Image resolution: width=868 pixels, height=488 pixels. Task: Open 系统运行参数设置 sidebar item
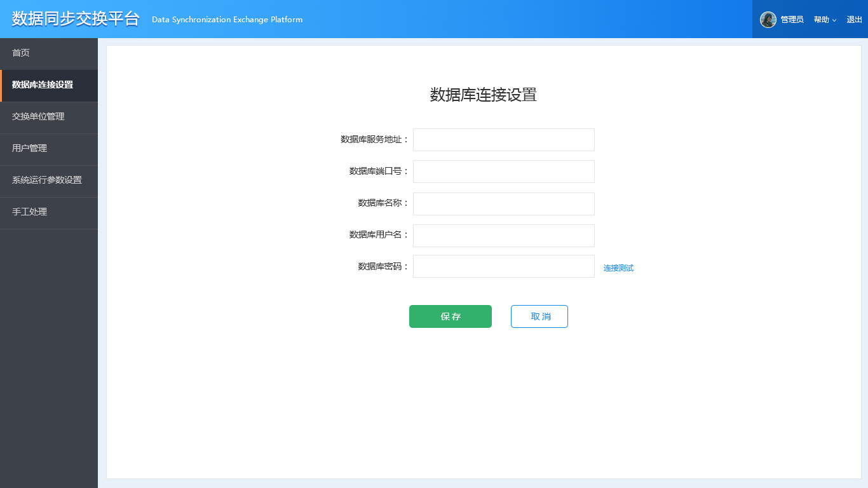tap(49, 181)
